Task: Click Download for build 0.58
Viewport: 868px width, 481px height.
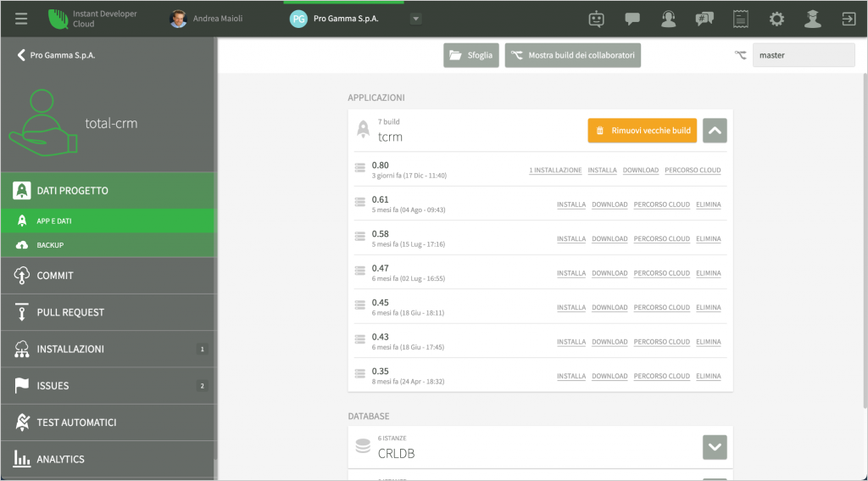Action: click(609, 239)
